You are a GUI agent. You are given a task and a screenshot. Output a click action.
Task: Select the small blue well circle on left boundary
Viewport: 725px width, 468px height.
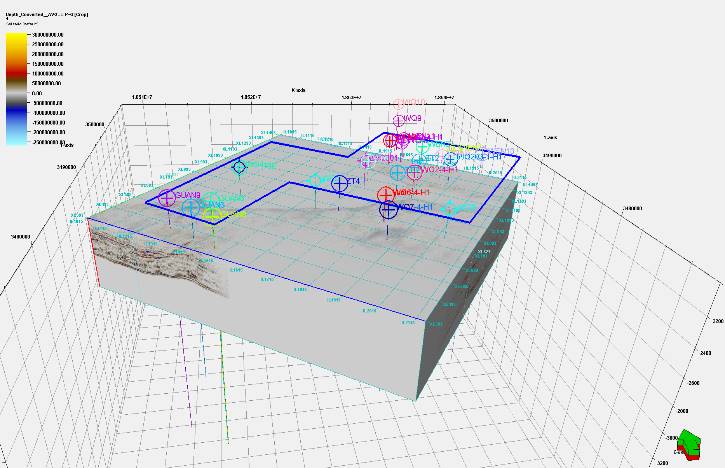pyautogui.click(x=239, y=167)
